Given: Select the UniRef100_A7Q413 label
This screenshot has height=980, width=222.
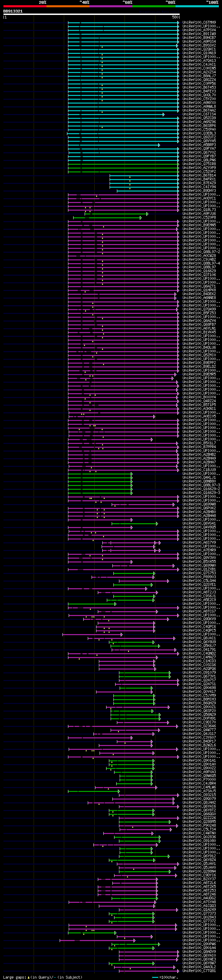Looking at the screenshot, I should click(199, 60).
